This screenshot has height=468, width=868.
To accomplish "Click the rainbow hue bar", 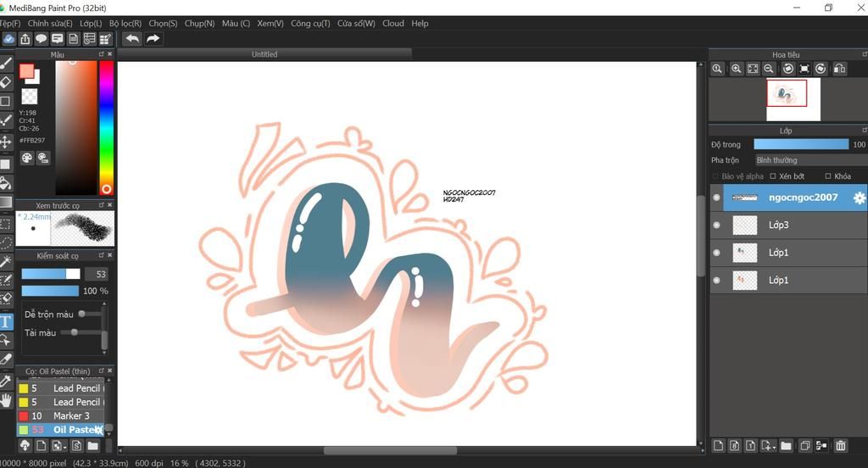I will tap(106, 127).
